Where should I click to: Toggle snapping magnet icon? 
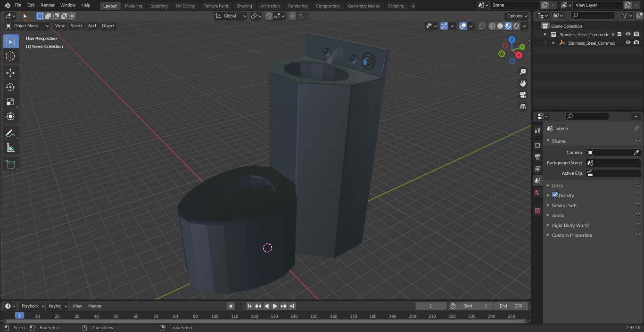tap(269, 16)
